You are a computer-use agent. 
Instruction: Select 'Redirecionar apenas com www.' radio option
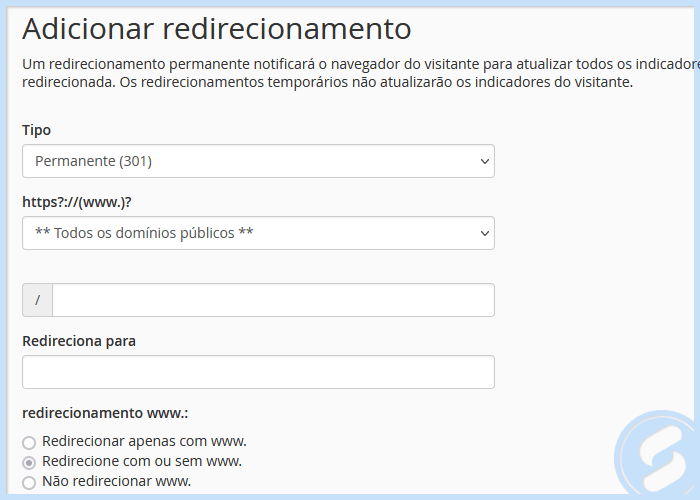click(29, 442)
